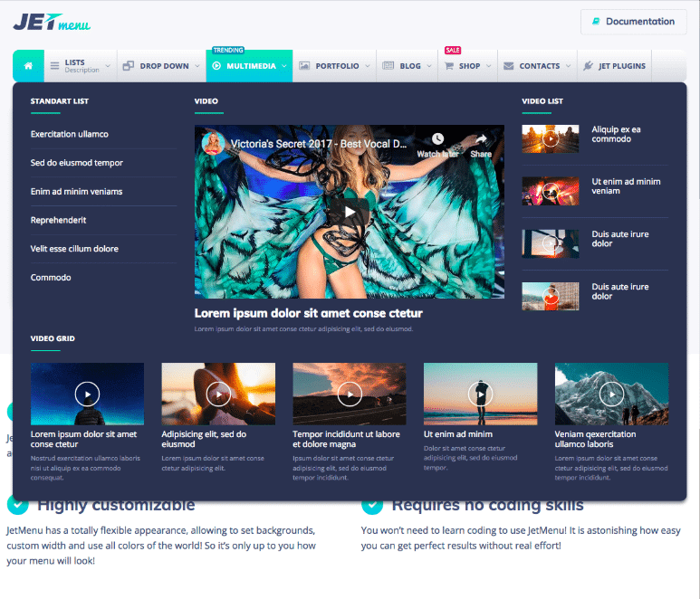Open the Portfolio menu item
The width and height of the screenshot is (700, 599).
point(334,66)
